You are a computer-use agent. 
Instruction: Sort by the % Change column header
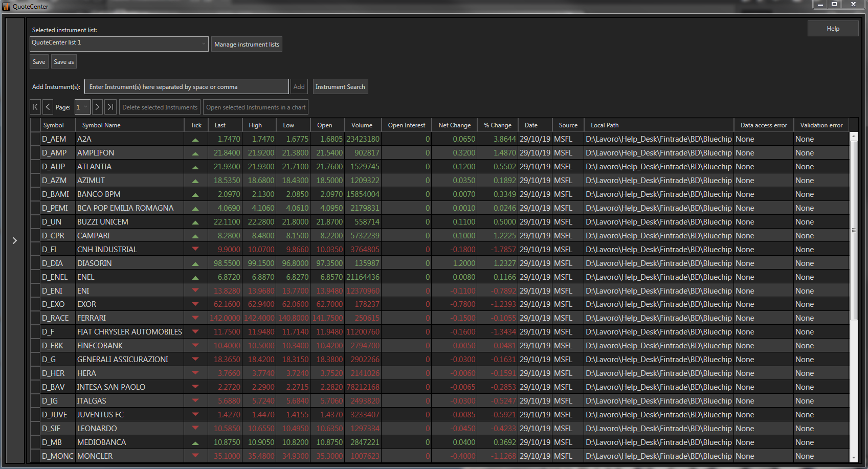tap(498, 125)
